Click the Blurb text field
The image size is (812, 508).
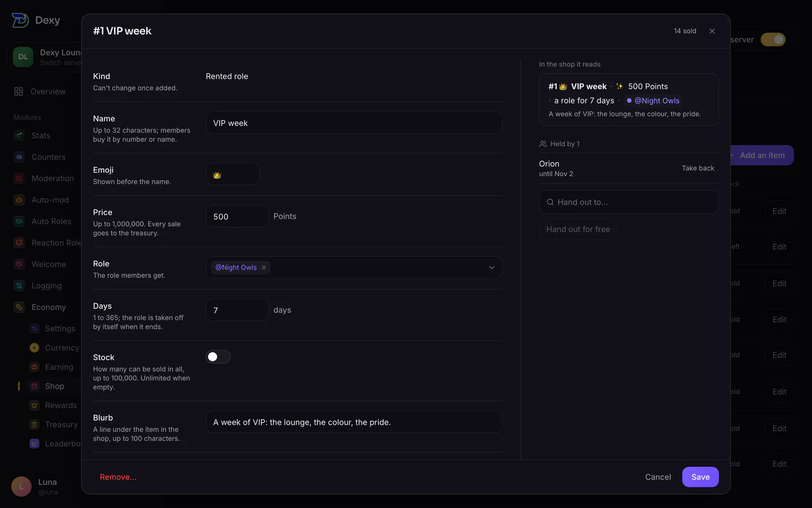coord(354,422)
